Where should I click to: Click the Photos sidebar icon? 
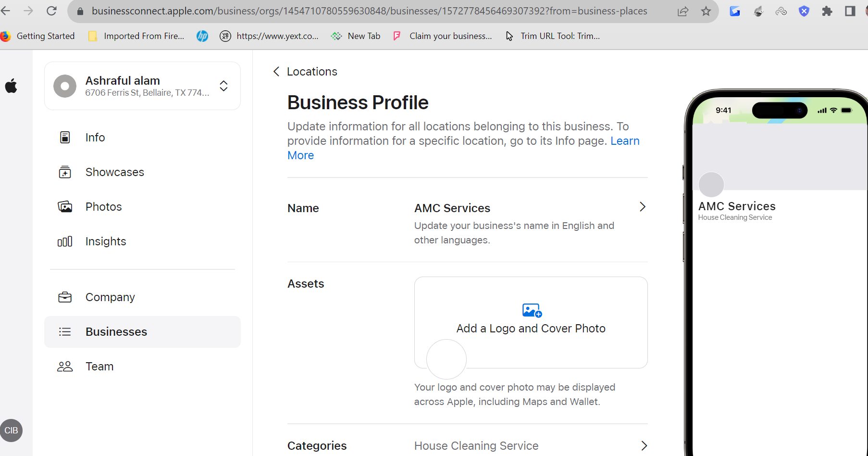tap(65, 207)
